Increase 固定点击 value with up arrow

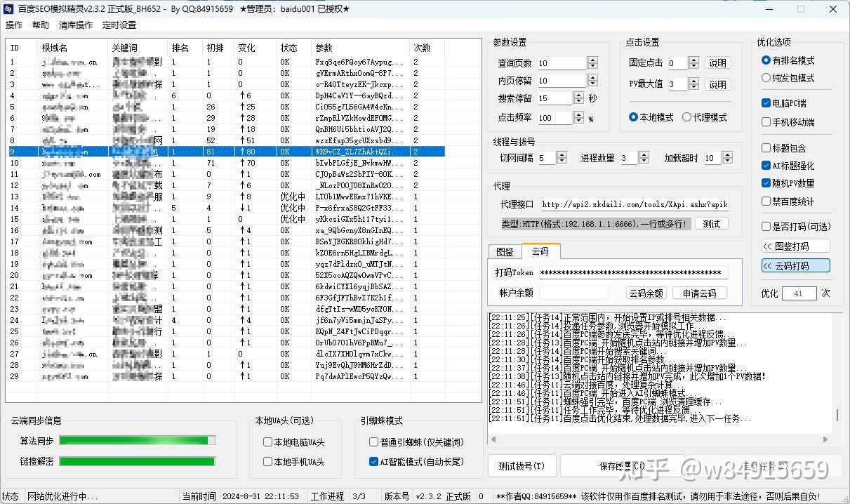pyautogui.click(x=693, y=60)
